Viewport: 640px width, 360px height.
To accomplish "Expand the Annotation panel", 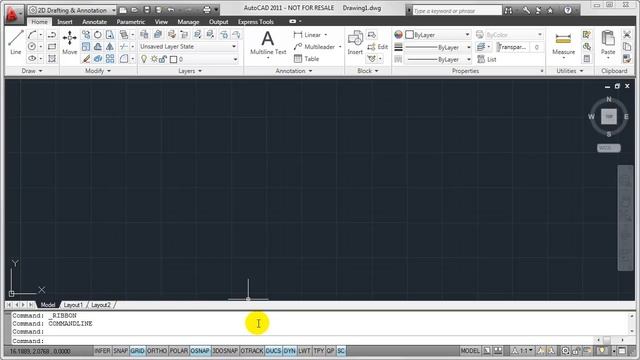I will [x=294, y=71].
